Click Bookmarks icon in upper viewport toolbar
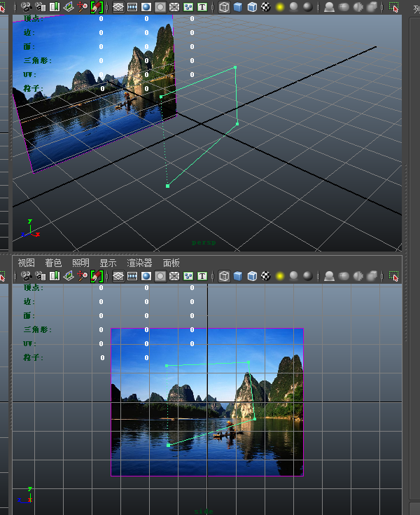Image resolution: width=420 pixels, height=515 pixels. pyautogui.click(x=54, y=7)
